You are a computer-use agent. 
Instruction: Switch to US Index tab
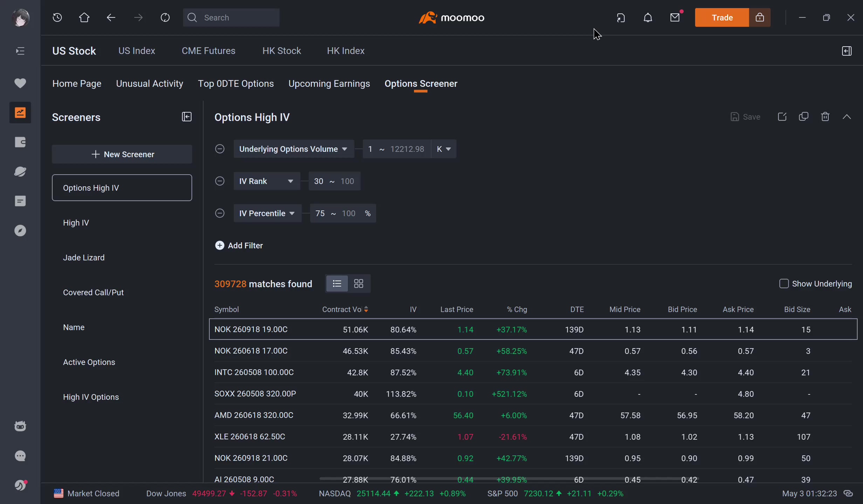[x=137, y=51]
